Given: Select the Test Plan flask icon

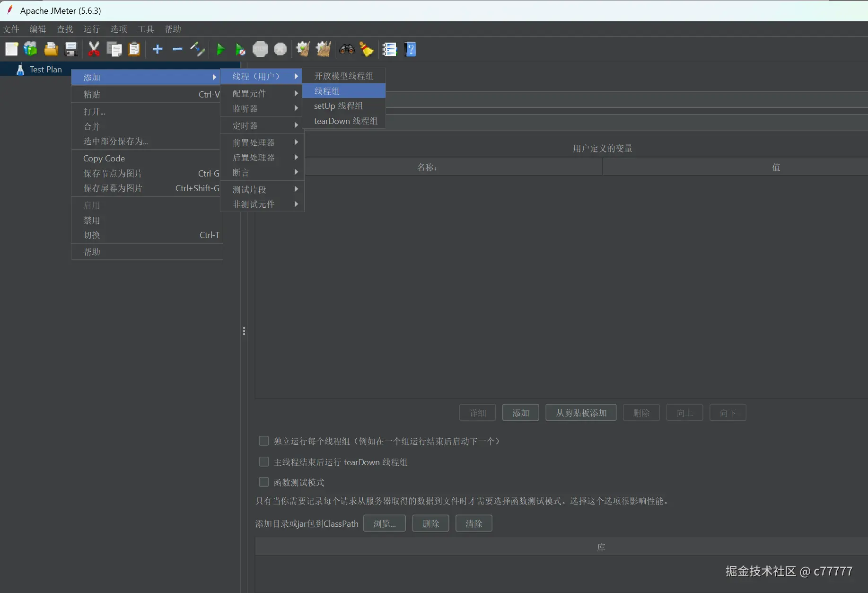Looking at the screenshot, I should tap(20, 70).
